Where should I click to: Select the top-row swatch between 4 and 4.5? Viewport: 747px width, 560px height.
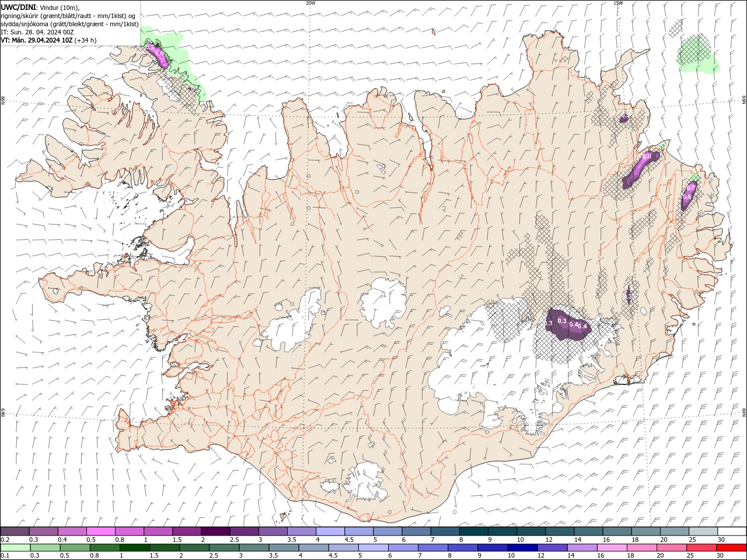coord(330,531)
